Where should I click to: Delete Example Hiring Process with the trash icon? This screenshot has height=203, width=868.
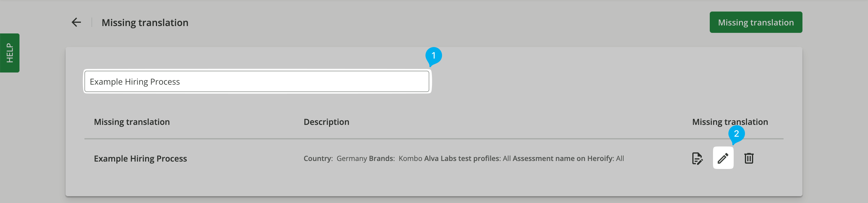click(749, 158)
